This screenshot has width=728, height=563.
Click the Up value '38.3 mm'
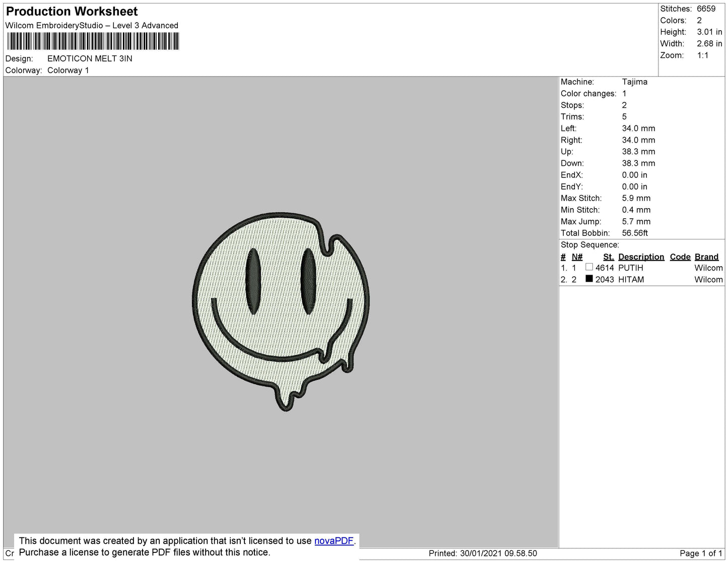tap(638, 151)
